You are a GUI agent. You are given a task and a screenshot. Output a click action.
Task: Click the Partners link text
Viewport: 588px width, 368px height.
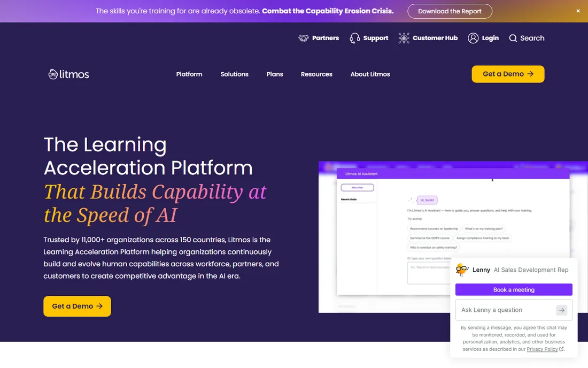click(326, 38)
